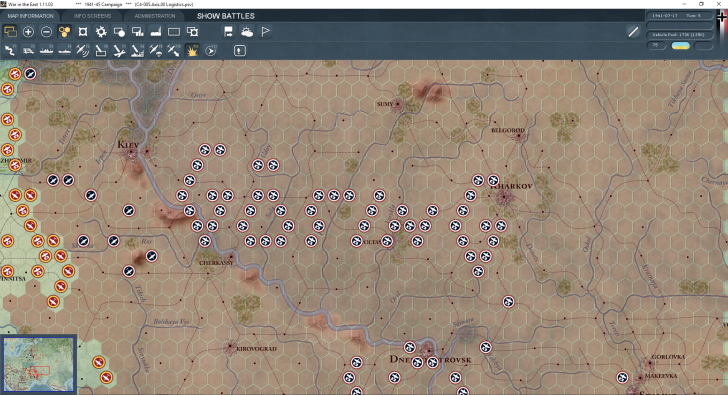The width and height of the screenshot is (728, 395).
Task: Click the SHOW BATTLES mode label
Action: tap(226, 16)
